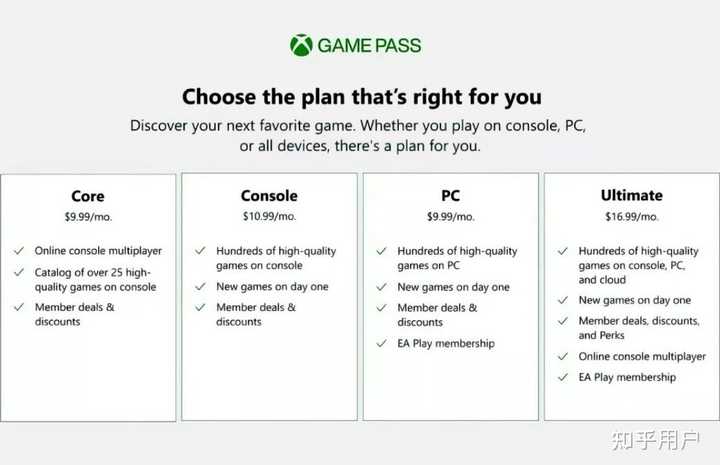Click the 'Choose the plan that's right' heading
This screenshot has height=465, width=720.
[x=361, y=97]
